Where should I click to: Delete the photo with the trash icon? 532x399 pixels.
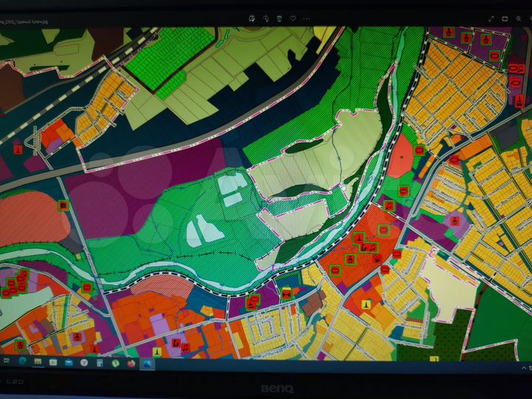[279, 18]
